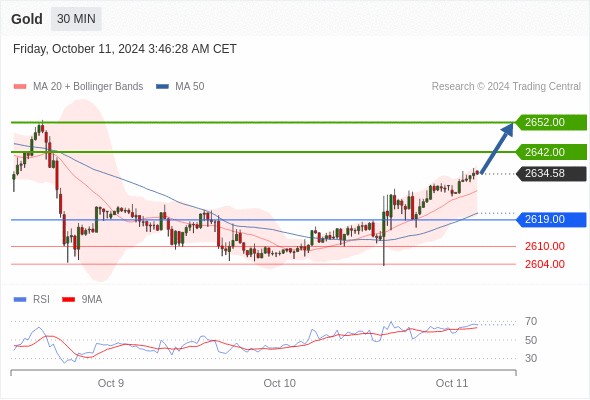Select the 2642.00 resistance price tag

coord(551,152)
